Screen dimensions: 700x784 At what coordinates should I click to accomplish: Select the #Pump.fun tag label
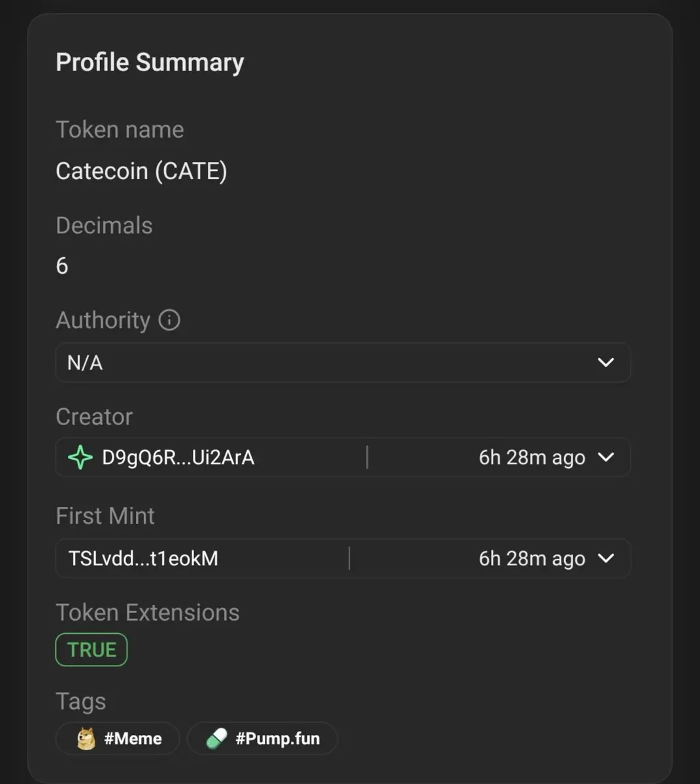coord(278,738)
